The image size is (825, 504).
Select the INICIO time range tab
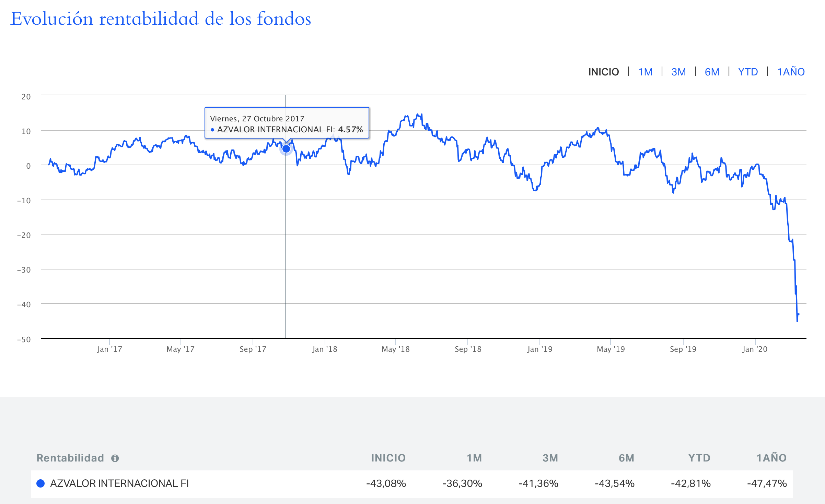(603, 72)
